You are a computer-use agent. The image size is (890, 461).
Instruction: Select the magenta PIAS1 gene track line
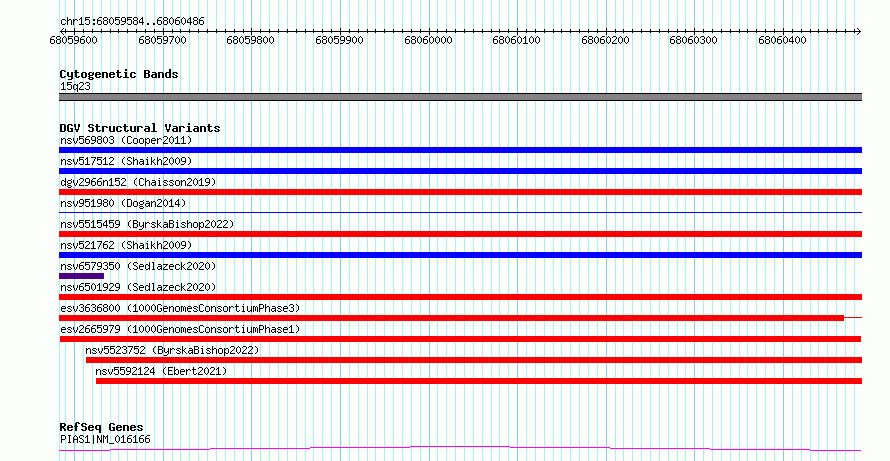coord(460,449)
